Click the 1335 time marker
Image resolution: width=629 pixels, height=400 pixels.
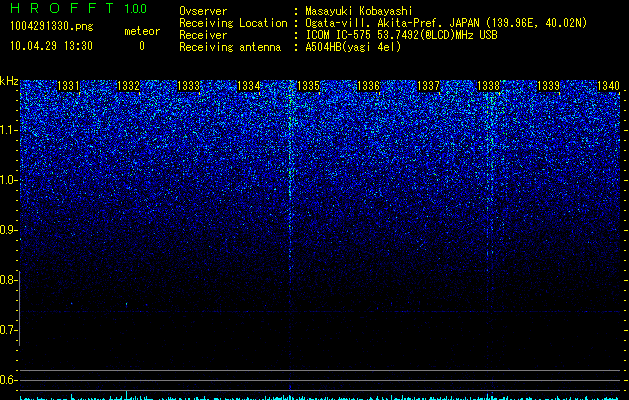coord(308,86)
